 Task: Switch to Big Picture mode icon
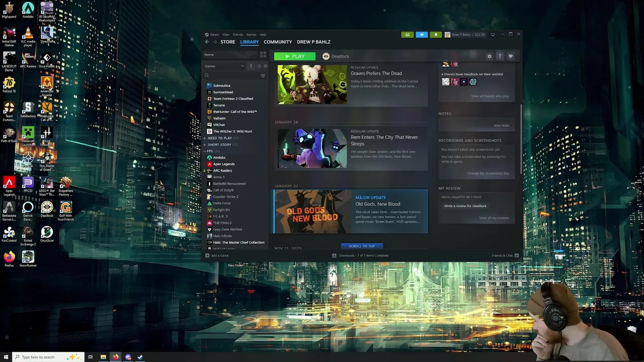[493, 35]
